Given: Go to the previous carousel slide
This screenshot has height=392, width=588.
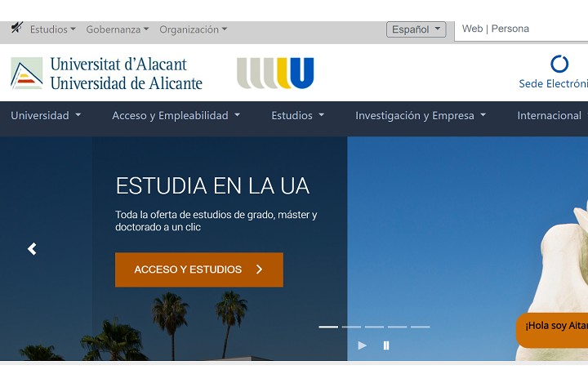Looking at the screenshot, I should click(32, 249).
